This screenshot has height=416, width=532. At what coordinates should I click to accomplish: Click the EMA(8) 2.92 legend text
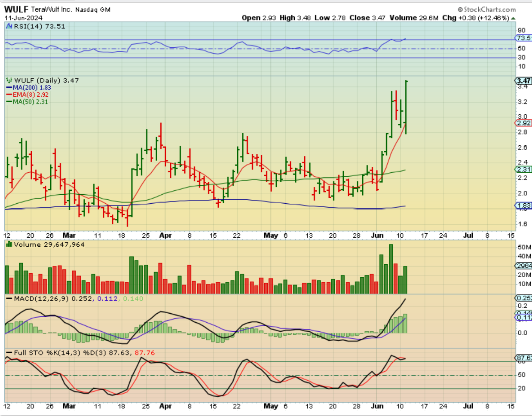(x=31, y=95)
